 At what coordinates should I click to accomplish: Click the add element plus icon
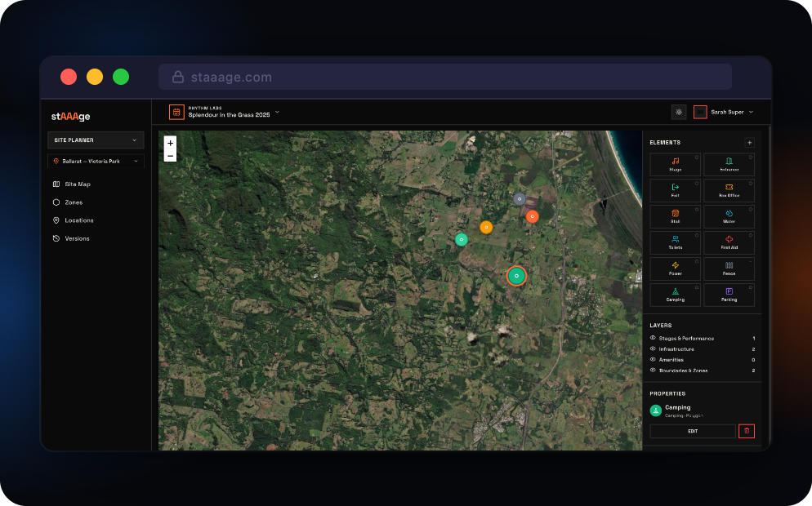pyautogui.click(x=749, y=142)
